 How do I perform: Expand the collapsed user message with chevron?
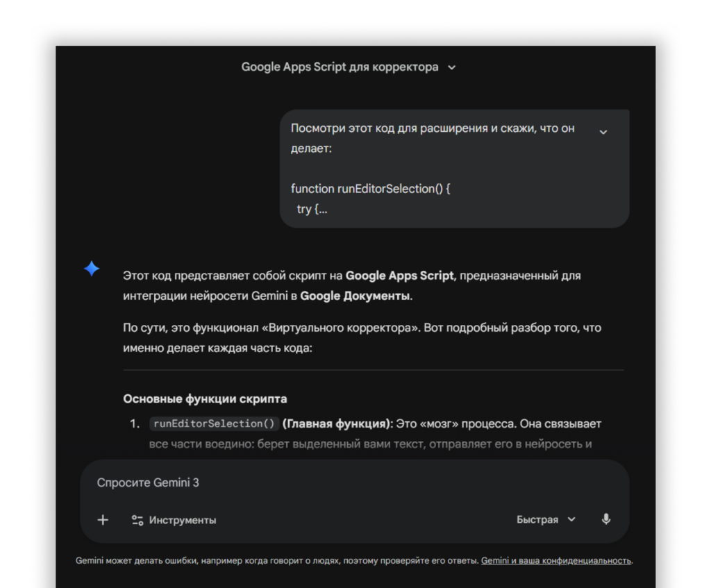coord(603,132)
